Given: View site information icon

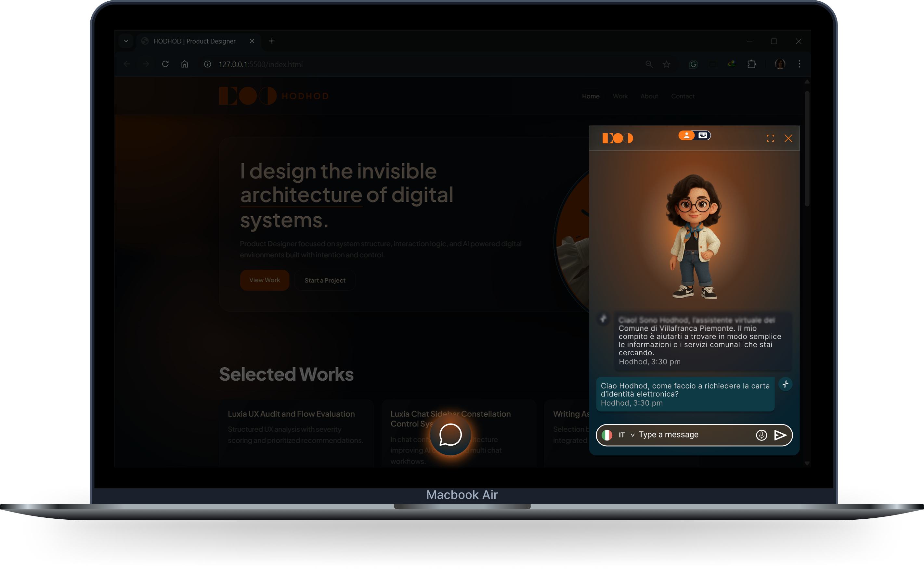Looking at the screenshot, I should [207, 64].
